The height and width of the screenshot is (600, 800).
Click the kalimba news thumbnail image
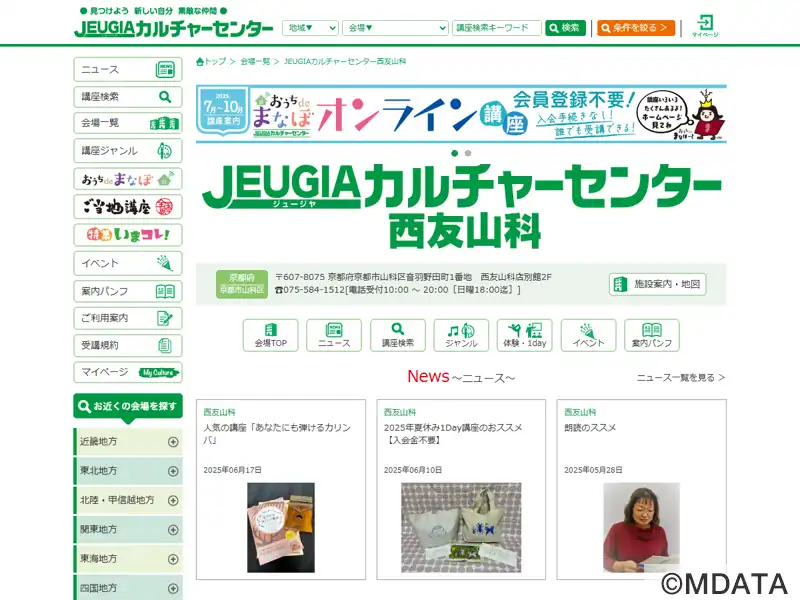tap(281, 528)
